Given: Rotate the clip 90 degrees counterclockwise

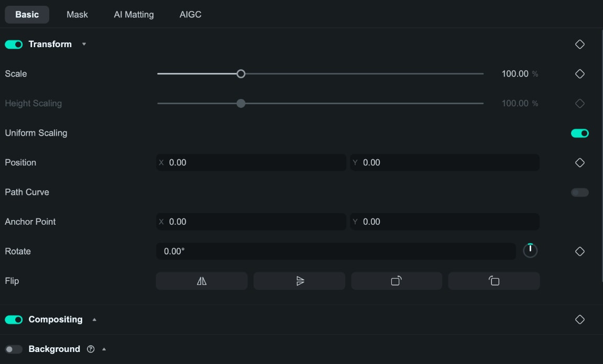Looking at the screenshot, I should coord(494,281).
